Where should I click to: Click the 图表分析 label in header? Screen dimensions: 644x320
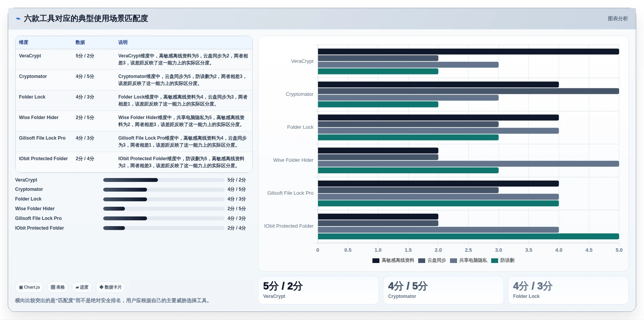pyautogui.click(x=618, y=19)
